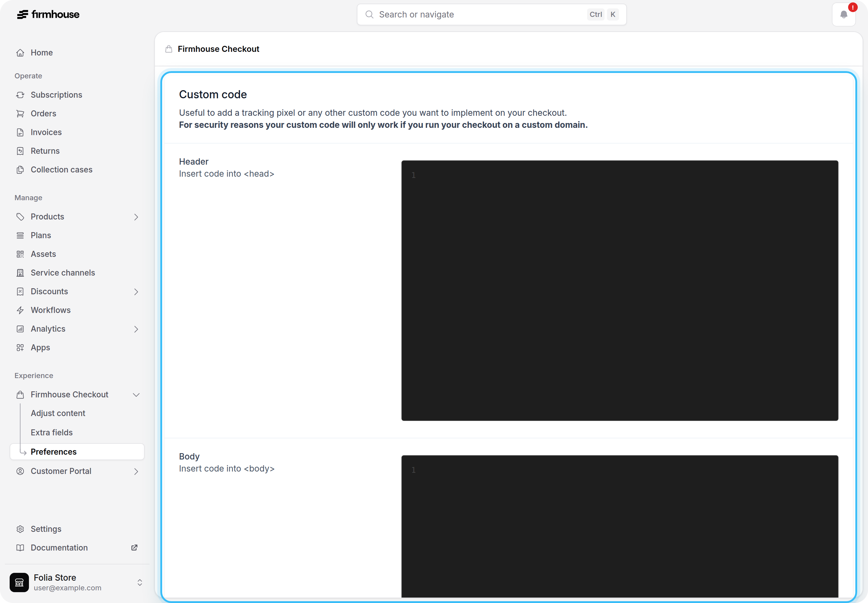The height and width of the screenshot is (603, 868).
Task: Click the search magnifier icon
Action: (370, 15)
